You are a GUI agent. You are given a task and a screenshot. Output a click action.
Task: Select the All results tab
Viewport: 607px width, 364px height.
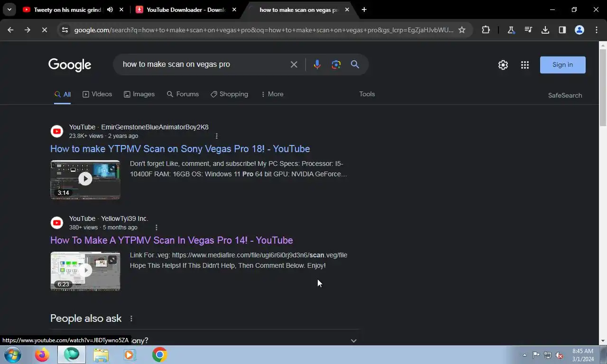click(x=63, y=94)
